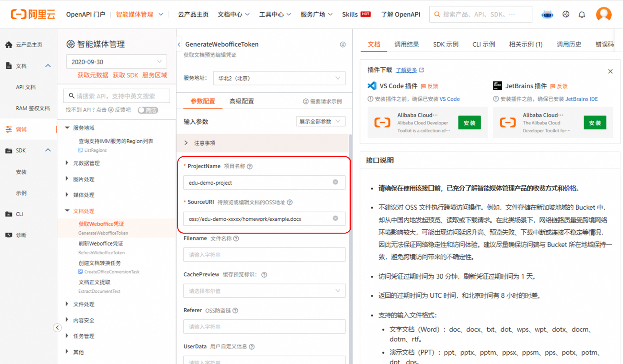Click Referer help question icon

(x=235, y=311)
